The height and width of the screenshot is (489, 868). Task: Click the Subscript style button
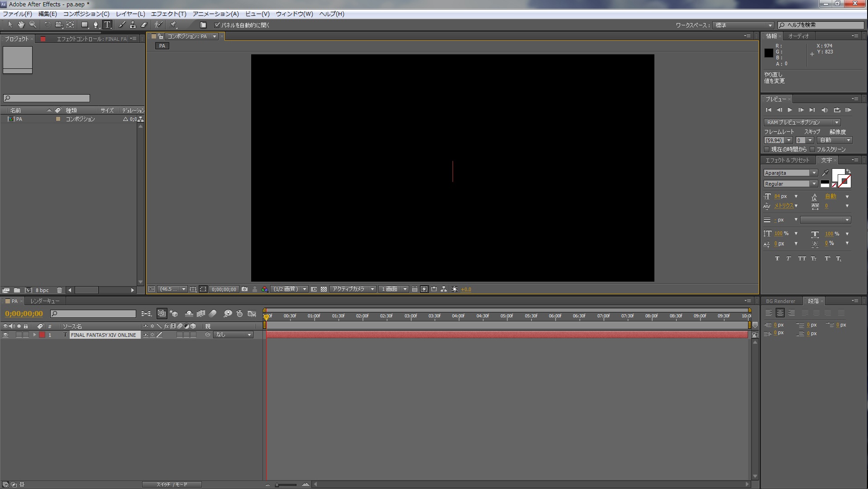[x=839, y=259]
